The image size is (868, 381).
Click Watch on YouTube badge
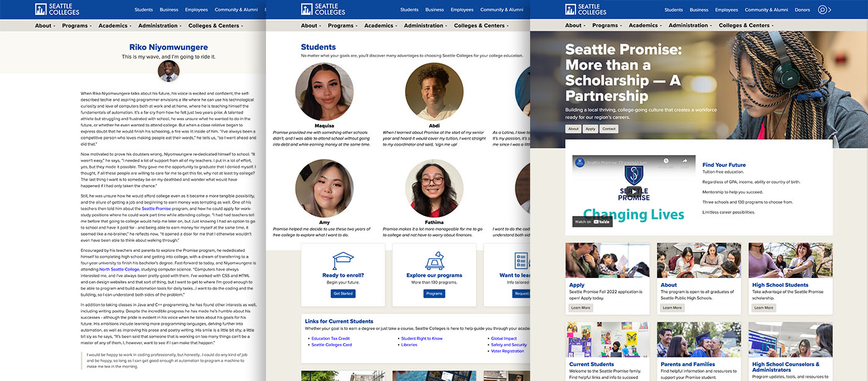[592, 222]
